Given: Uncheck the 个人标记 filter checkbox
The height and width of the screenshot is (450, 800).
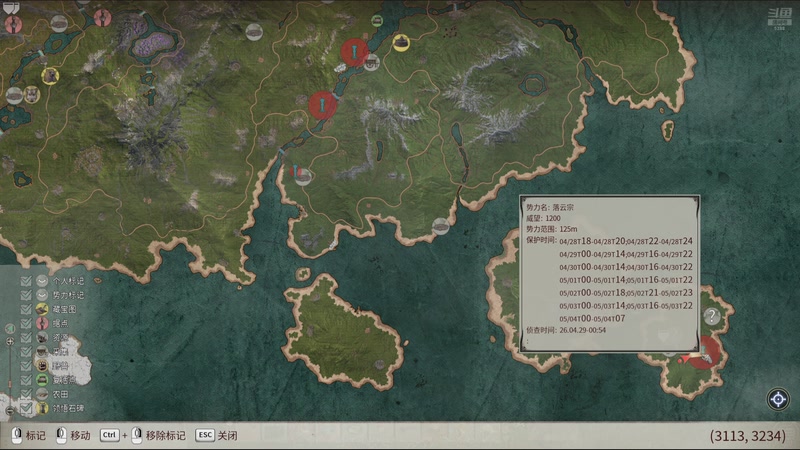Looking at the screenshot, I should click(26, 281).
